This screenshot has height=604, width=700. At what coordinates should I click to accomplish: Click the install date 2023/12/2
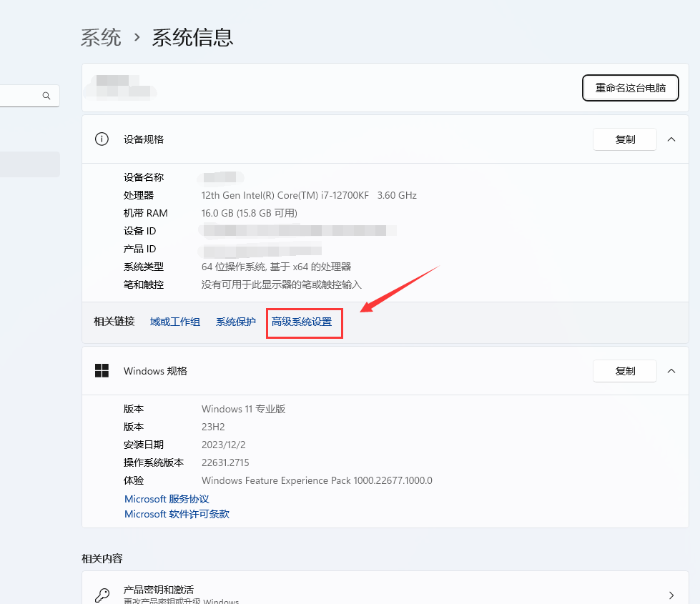pyautogui.click(x=223, y=445)
